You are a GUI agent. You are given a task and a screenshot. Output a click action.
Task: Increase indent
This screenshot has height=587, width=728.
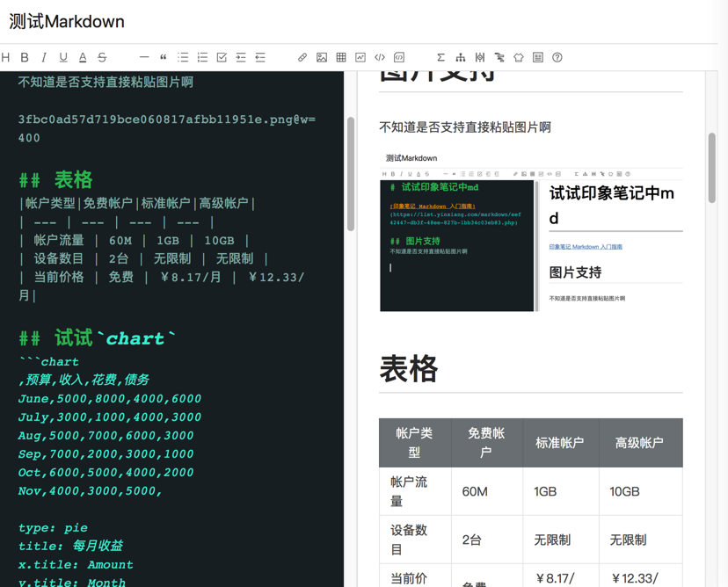click(x=241, y=57)
